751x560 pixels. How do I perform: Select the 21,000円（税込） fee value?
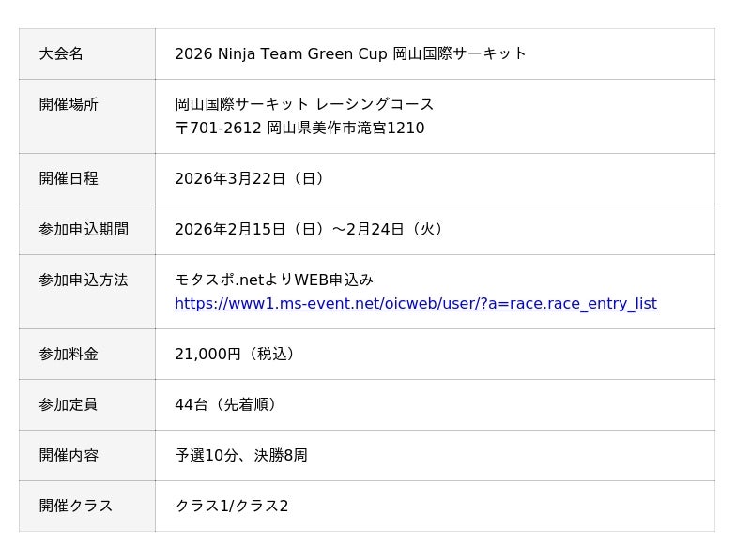pyautogui.click(x=238, y=355)
